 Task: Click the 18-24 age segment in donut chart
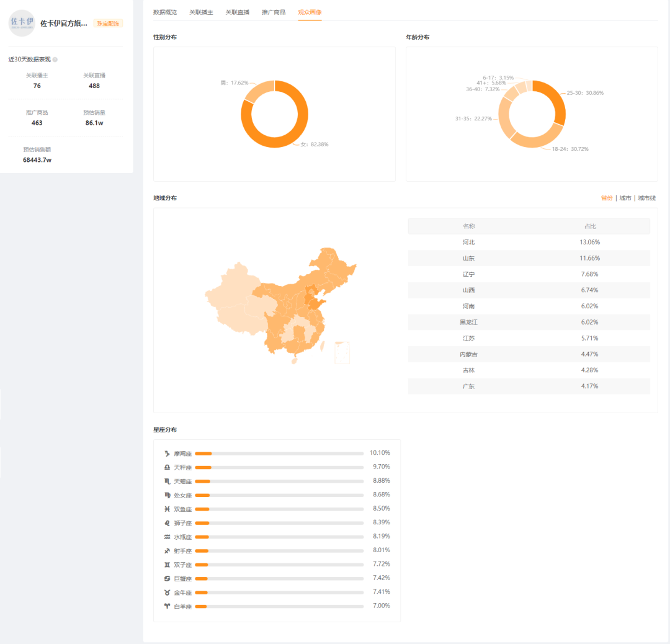click(536, 141)
